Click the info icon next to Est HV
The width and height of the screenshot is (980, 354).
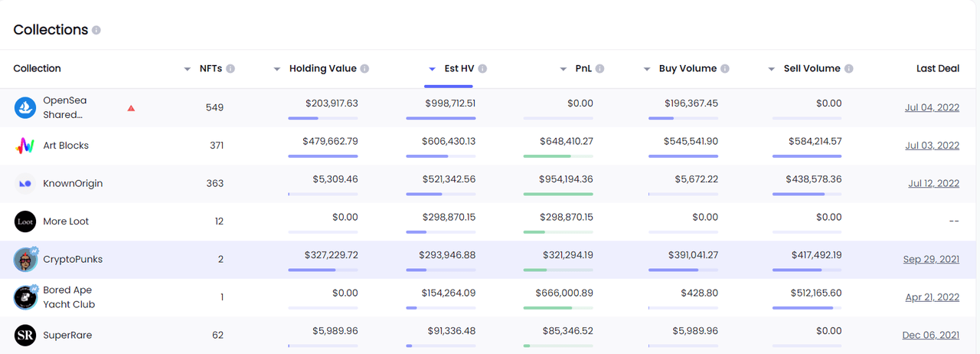pyautogui.click(x=482, y=69)
